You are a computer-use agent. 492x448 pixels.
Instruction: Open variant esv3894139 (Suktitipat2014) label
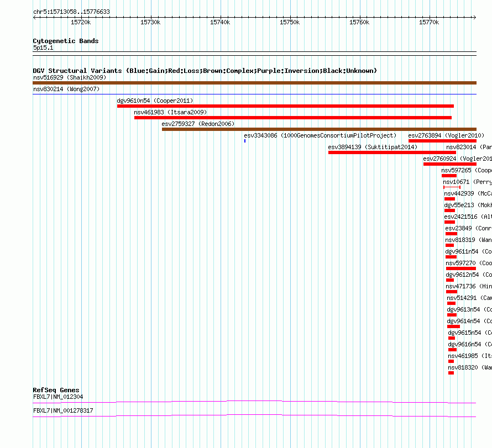coord(373,147)
